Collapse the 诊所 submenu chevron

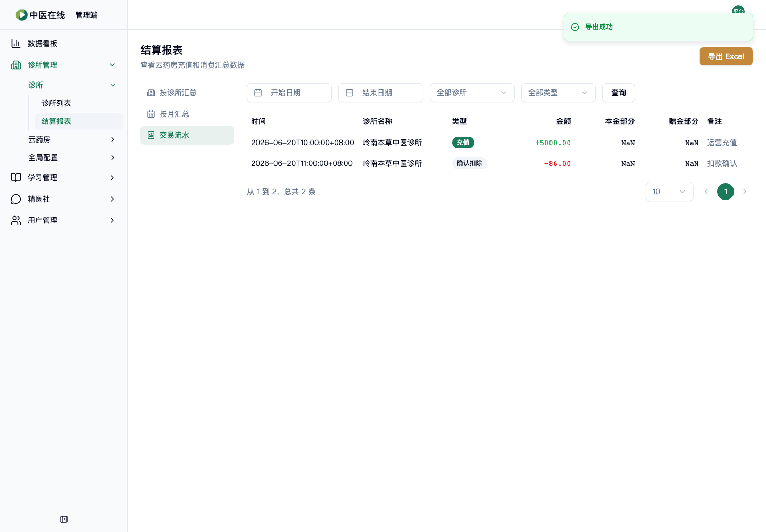pyautogui.click(x=112, y=85)
